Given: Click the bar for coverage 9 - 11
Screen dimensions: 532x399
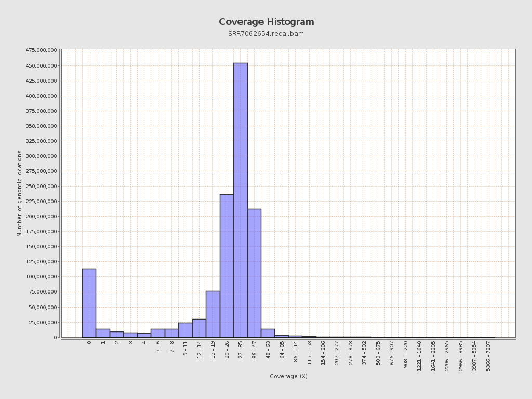Looking at the screenshot, I should [x=185, y=330].
